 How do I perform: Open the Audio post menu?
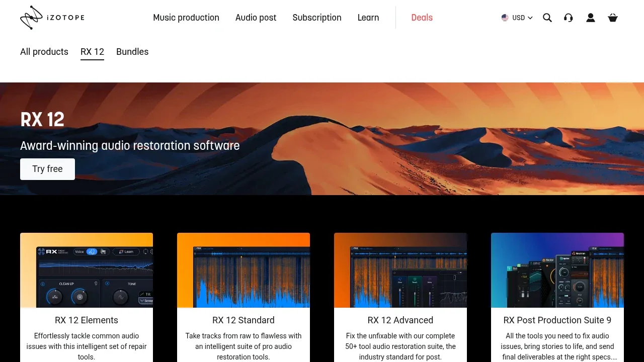(x=256, y=18)
